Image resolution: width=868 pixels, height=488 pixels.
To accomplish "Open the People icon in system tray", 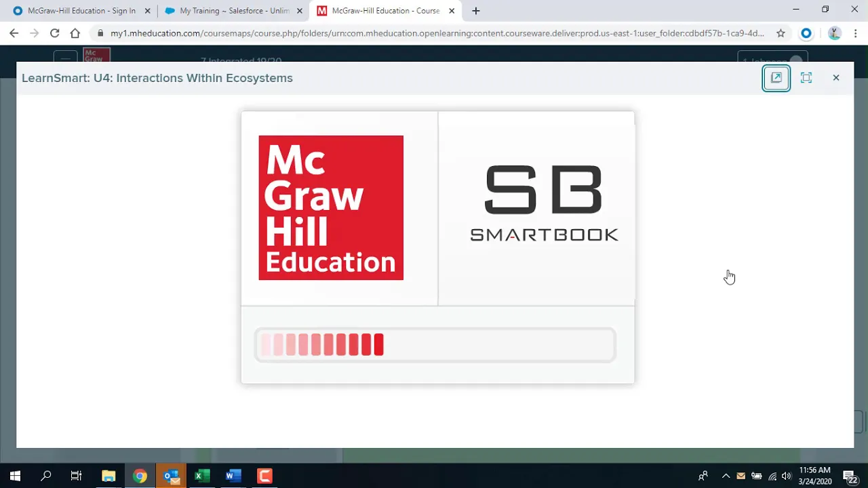I will click(x=703, y=476).
